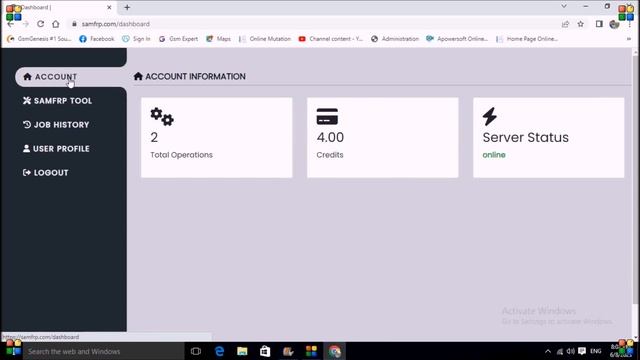Open a new browser tab with plus button
Screen dimensions: 640x360
127,7
